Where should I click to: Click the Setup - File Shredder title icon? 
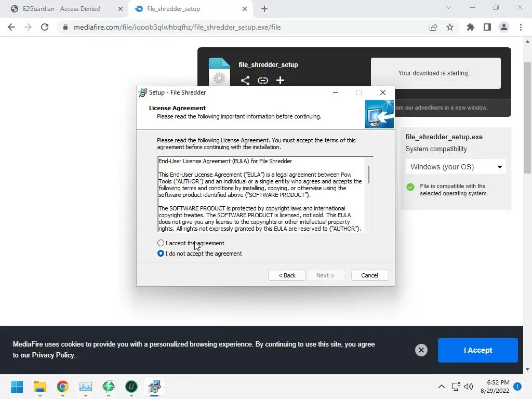[142, 92]
